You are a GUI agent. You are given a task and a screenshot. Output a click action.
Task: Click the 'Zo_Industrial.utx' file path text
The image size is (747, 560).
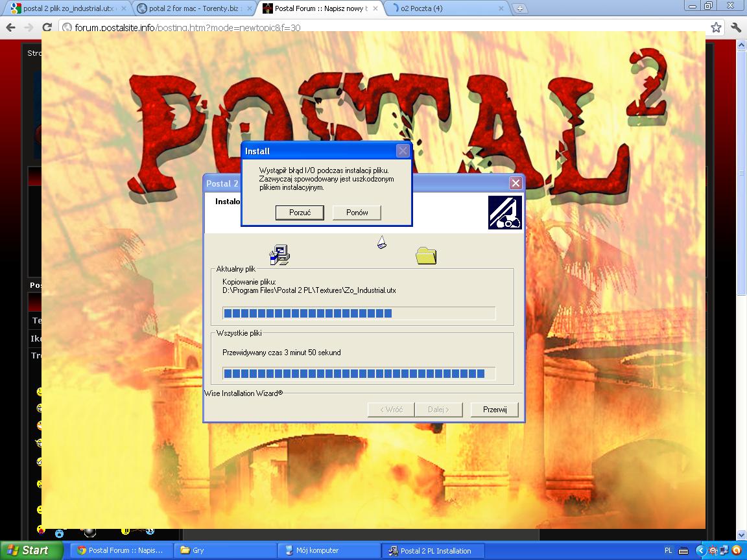click(309, 290)
